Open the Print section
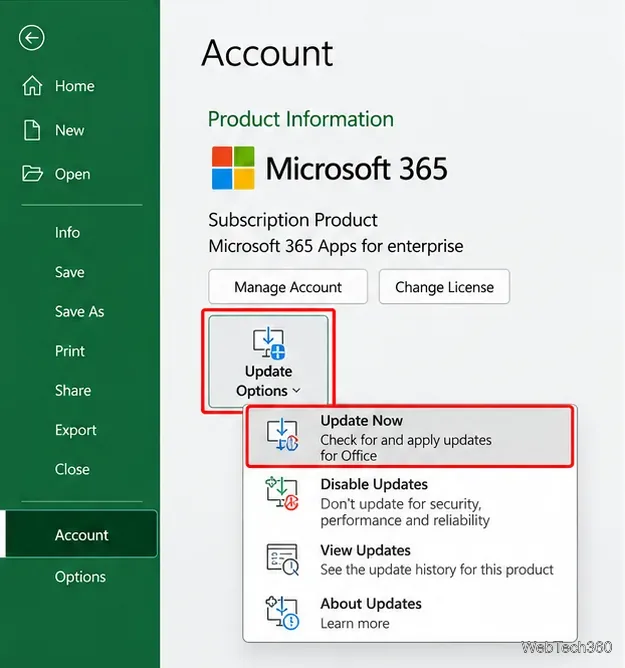This screenshot has width=625, height=668. coord(70,351)
